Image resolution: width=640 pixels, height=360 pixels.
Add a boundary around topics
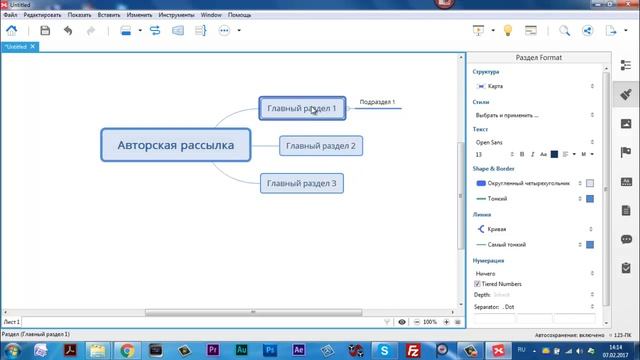pos(178,31)
